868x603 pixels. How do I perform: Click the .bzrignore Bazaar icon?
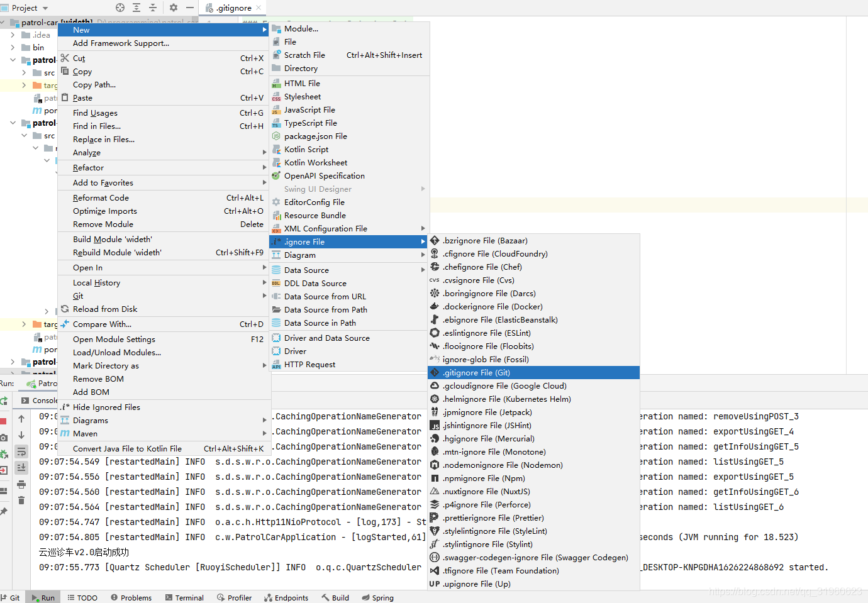click(435, 241)
